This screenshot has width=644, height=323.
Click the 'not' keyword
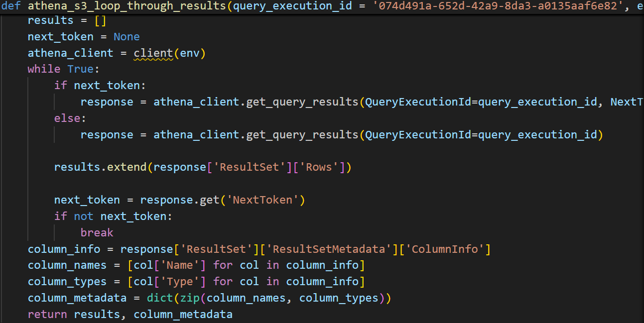pos(84,216)
